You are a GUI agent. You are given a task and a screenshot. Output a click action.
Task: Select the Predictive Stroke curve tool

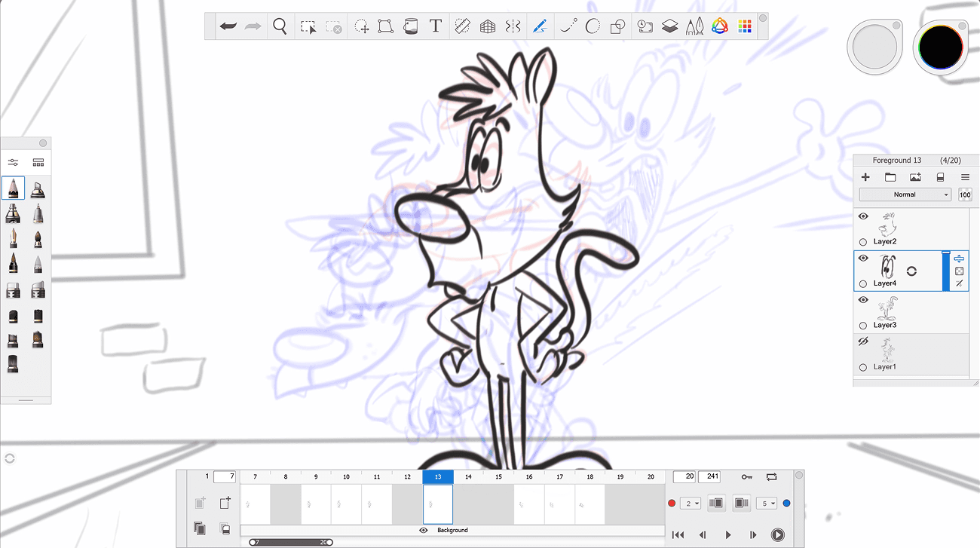568,26
